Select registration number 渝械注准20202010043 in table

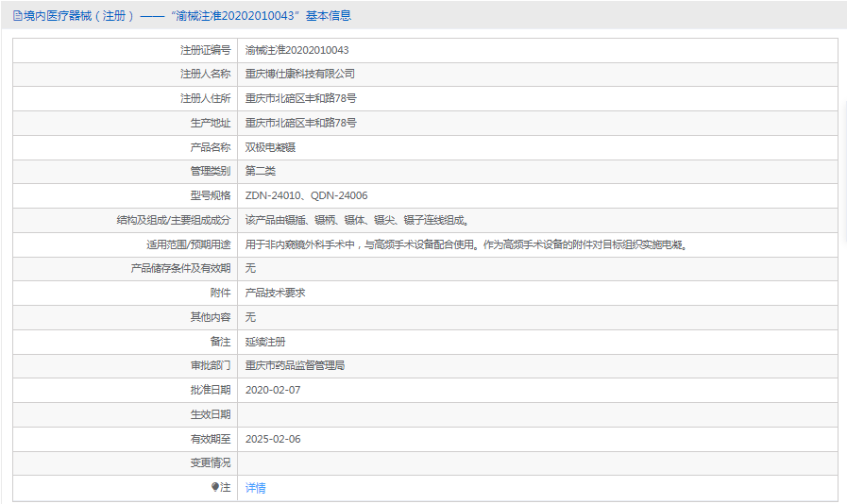click(x=297, y=50)
